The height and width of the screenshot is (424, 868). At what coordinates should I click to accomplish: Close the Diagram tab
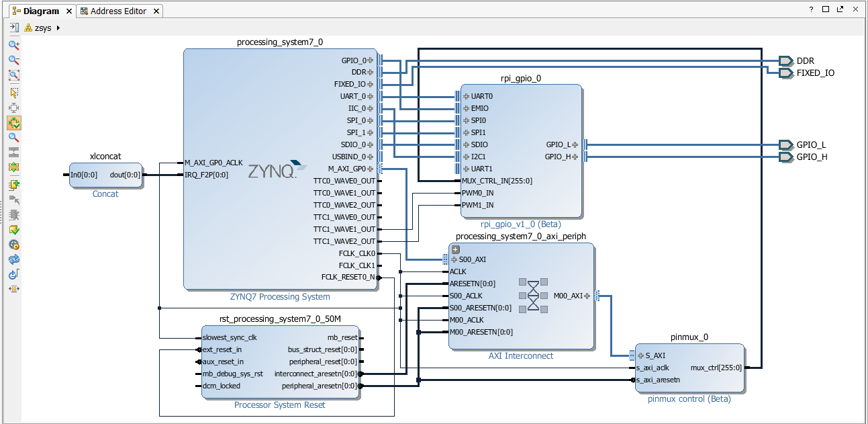pyautogui.click(x=69, y=11)
